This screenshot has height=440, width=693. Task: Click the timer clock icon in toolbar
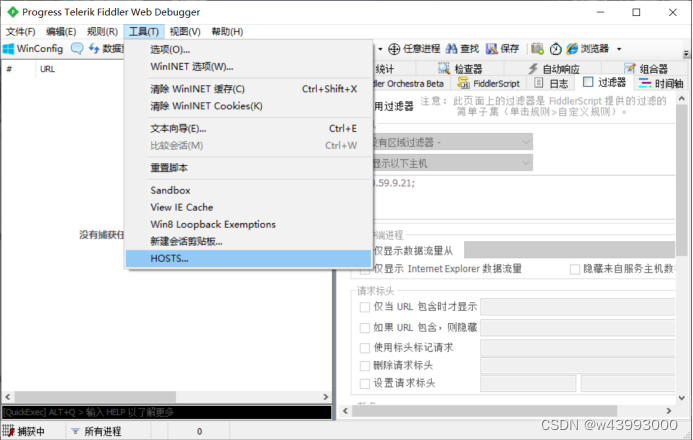[x=556, y=49]
